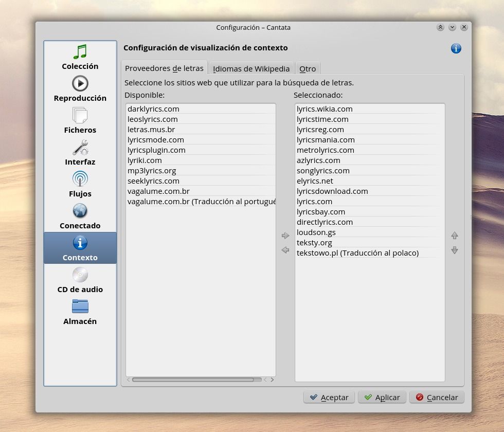Open the Colección settings section
Screen dimensions: 504x432
click(80, 57)
